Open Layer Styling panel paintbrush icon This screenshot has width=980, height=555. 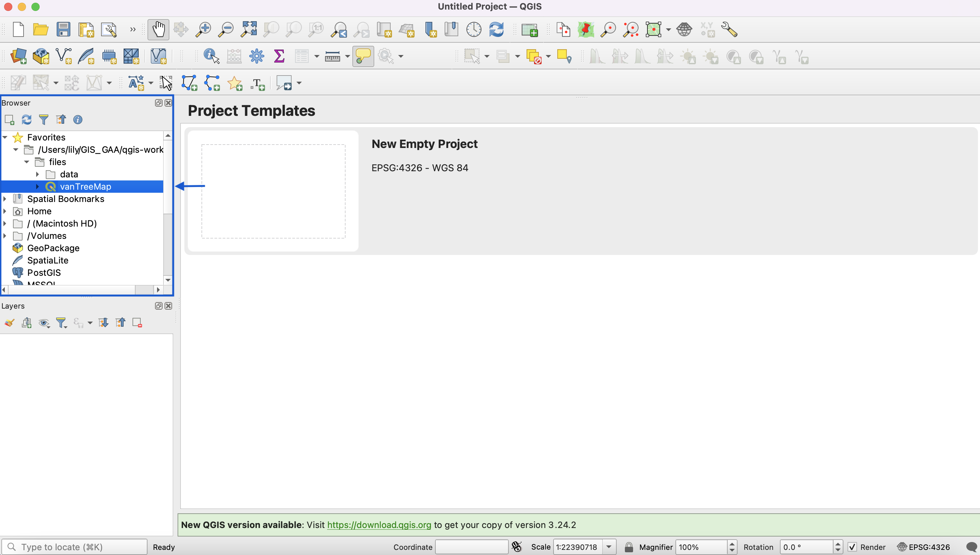[x=10, y=323]
